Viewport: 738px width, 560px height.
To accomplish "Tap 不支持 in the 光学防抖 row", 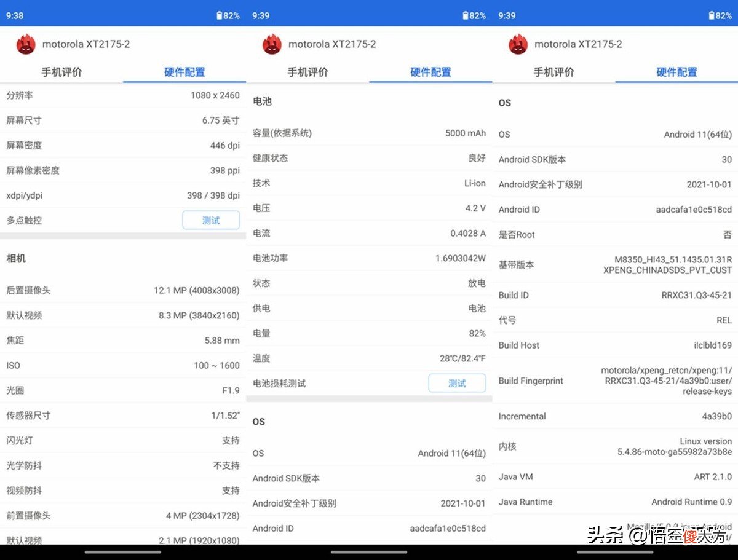I will (226, 466).
